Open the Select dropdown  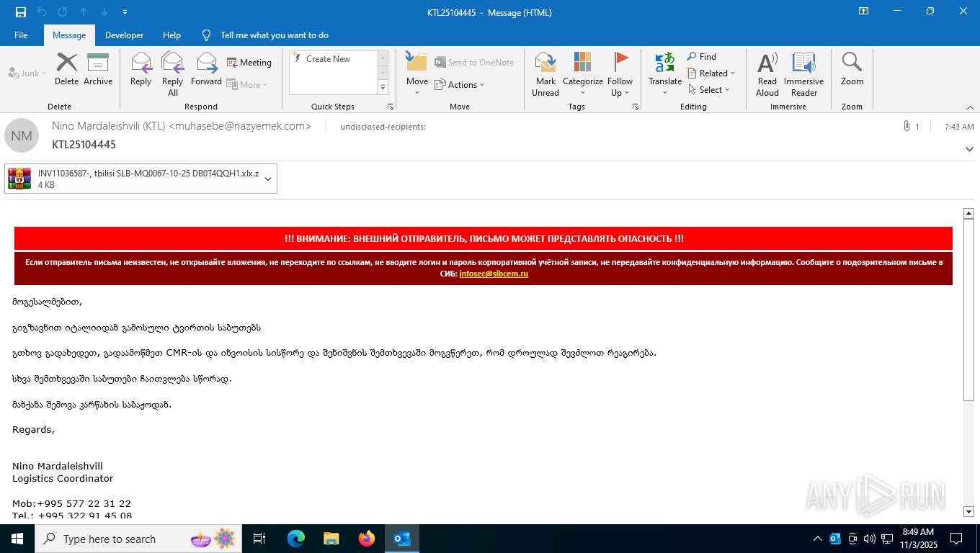point(708,89)
